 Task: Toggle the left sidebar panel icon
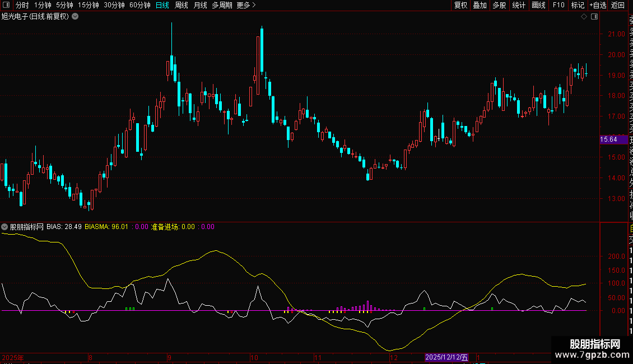[6, 5]
